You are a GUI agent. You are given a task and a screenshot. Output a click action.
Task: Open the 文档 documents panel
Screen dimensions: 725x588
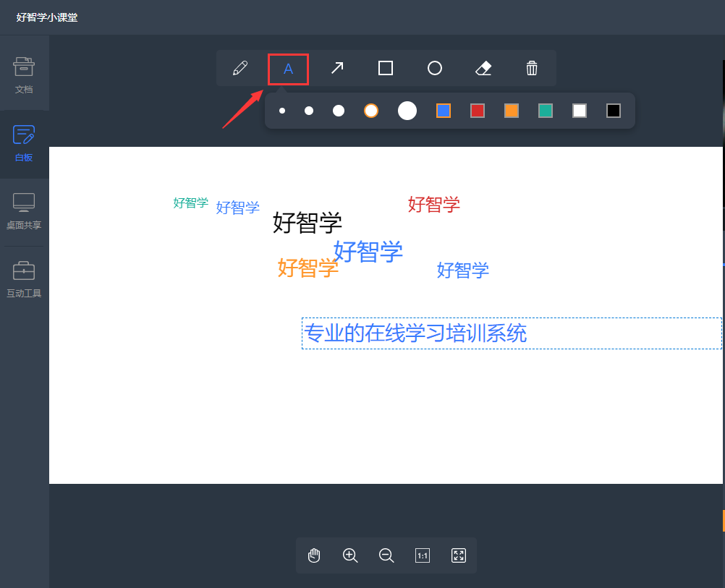click(x=24, y=75)
